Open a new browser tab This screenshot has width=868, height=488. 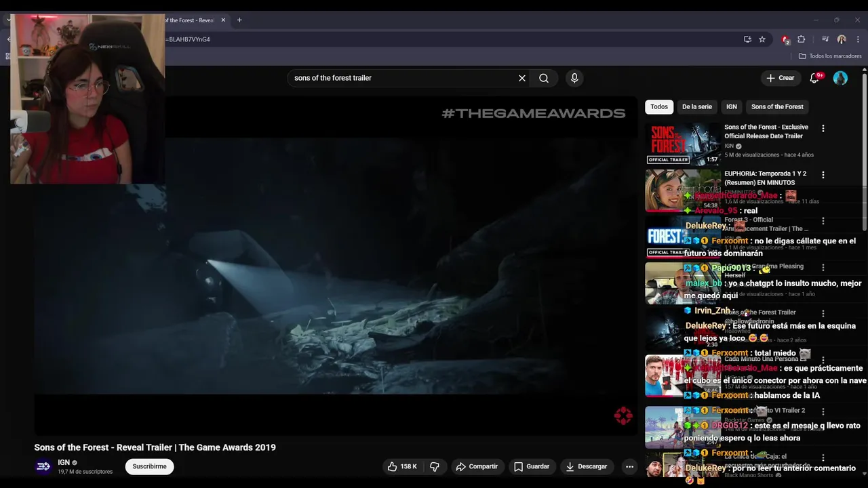(239, 20)
